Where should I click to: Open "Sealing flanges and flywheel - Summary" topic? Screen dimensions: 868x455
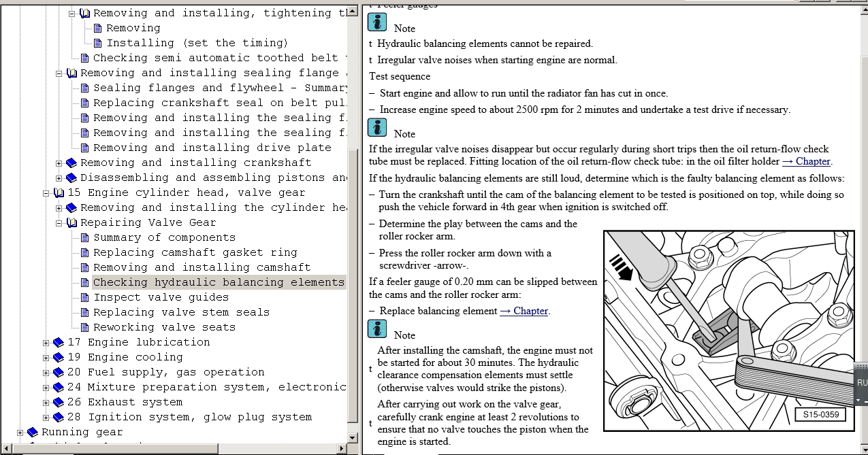(x=220, y=88)
